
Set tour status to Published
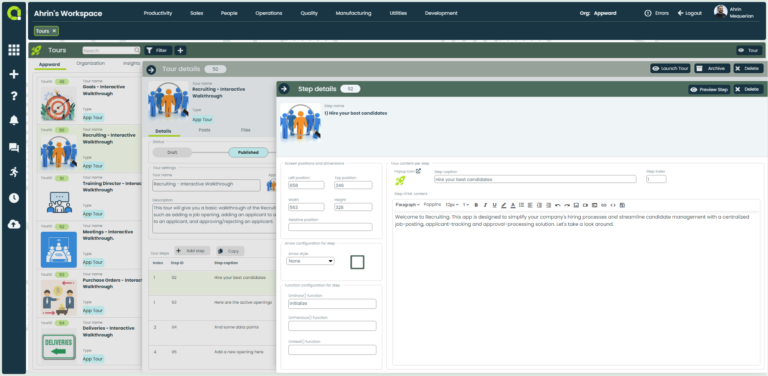(248, 152)
